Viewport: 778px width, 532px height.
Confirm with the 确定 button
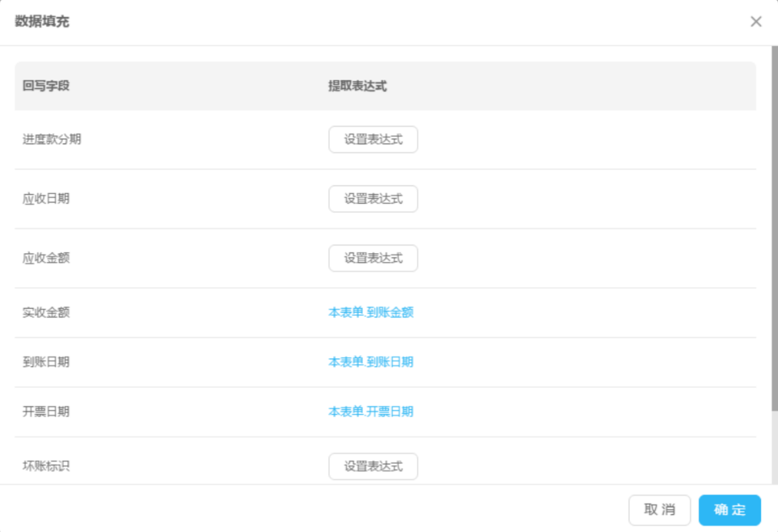click(x=729, y=510)
